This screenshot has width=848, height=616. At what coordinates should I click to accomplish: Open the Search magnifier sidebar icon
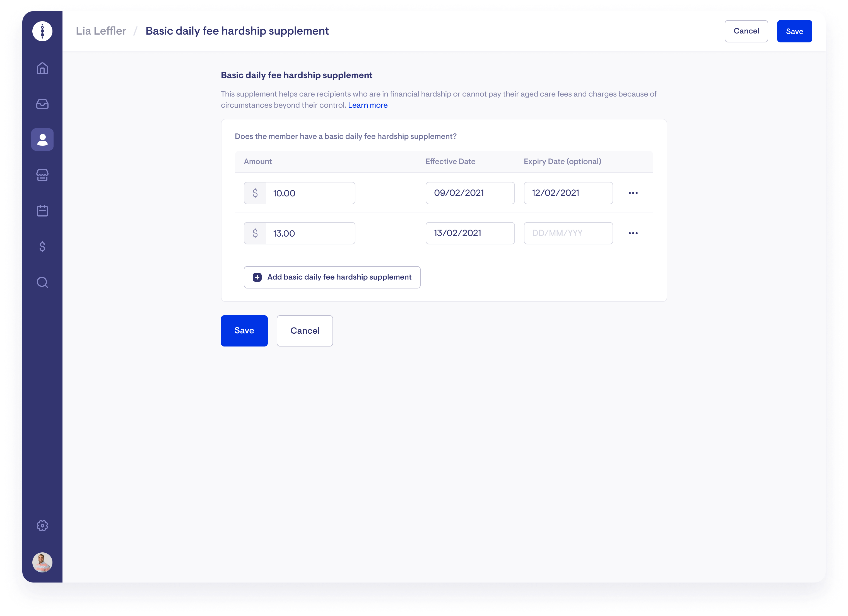pyautogui.click(x=42, y=282)
